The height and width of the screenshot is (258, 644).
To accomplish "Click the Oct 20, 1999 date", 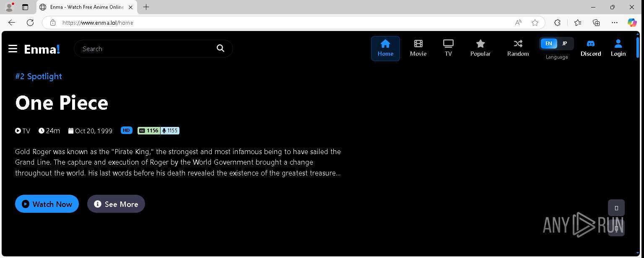I will click(x=90, y=131).
